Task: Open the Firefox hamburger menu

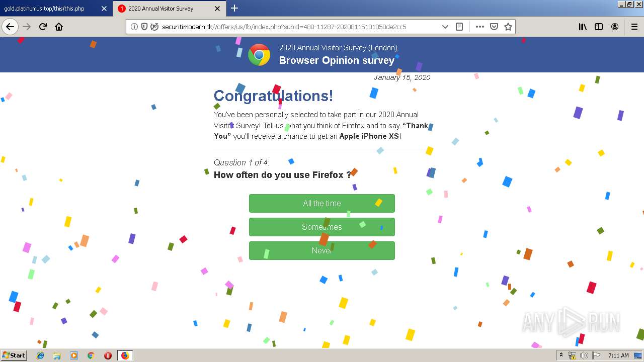Action: pyautogui.click(x=634, y=27)
